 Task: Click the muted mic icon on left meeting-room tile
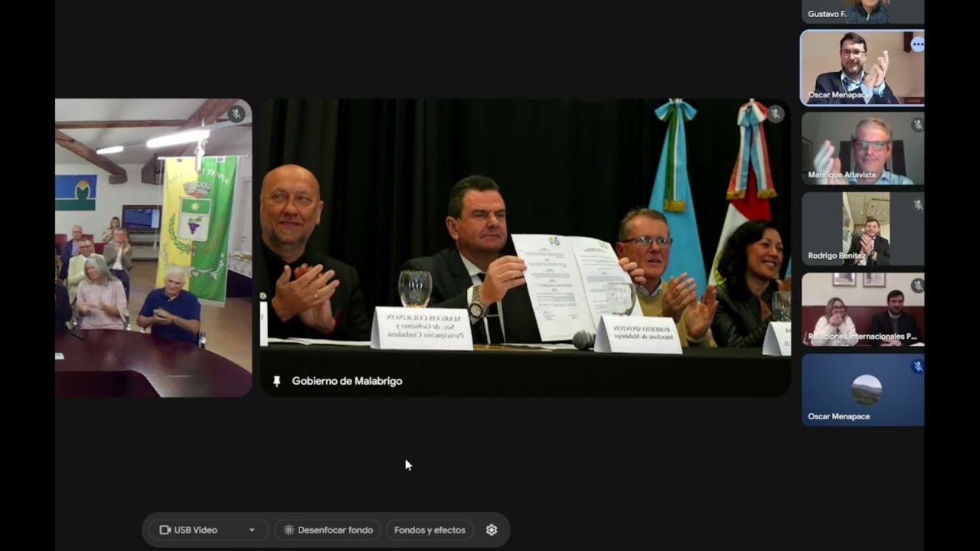pyautogui.click(x=236, y=114)
